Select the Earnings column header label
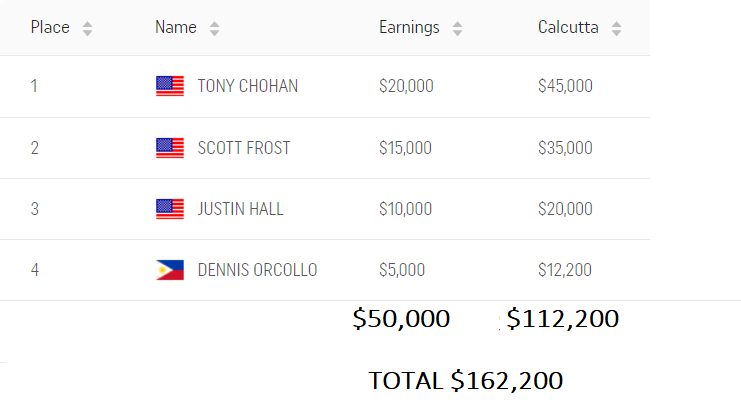This screenshot has width=741, height=412. [409, 28]
